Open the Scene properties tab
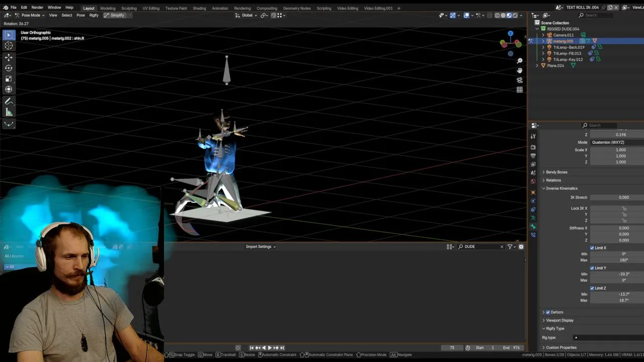The height and width of the screenshot is (362, 644). (533, 173)
